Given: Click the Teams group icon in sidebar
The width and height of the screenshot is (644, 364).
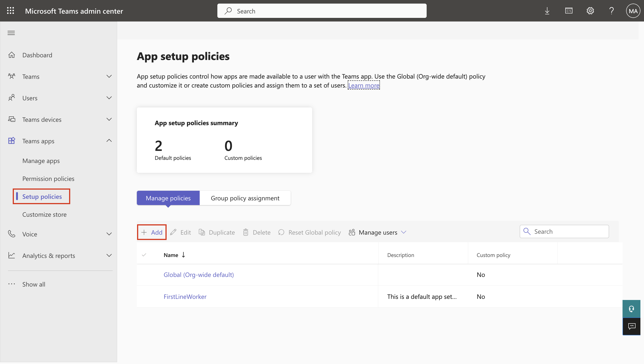Looking at the screenshot, I should coord(11,76).
